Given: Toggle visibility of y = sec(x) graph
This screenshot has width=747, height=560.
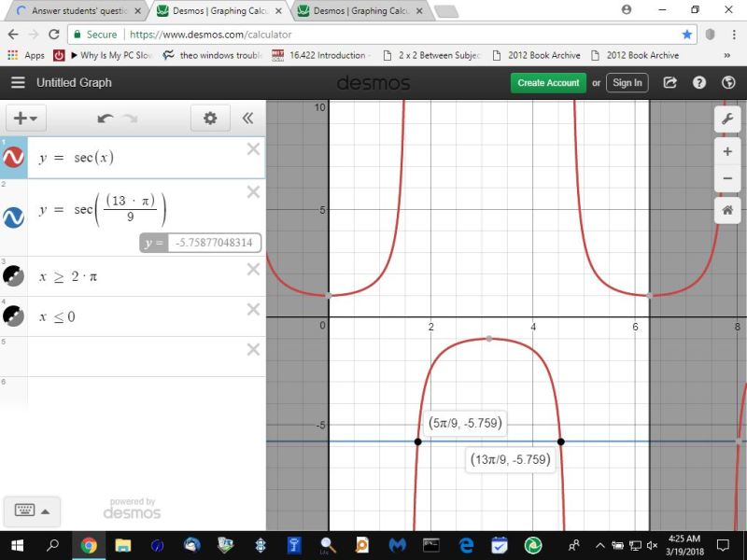Looking at the screenshot, I should 14,158.
